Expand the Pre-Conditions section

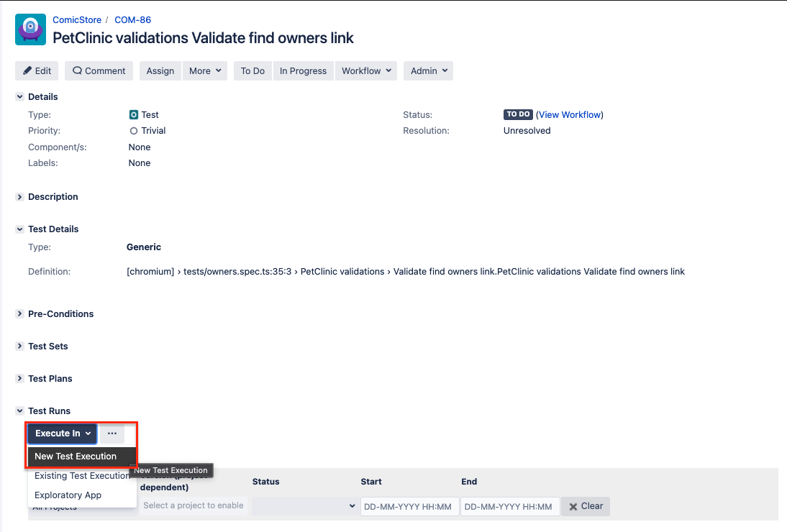pyautogui.click(x=19, y=314)
